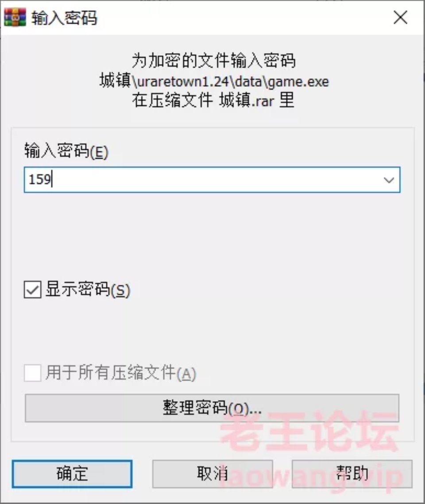Image resolution: width=425 pixels, height=504 pixels.
Task: Close the 输入密码 dialog
Action: click(x=401, y=17)
